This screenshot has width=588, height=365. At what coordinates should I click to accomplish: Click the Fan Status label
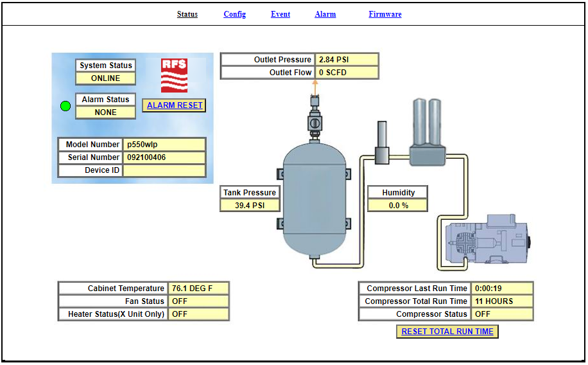point(113,301)
